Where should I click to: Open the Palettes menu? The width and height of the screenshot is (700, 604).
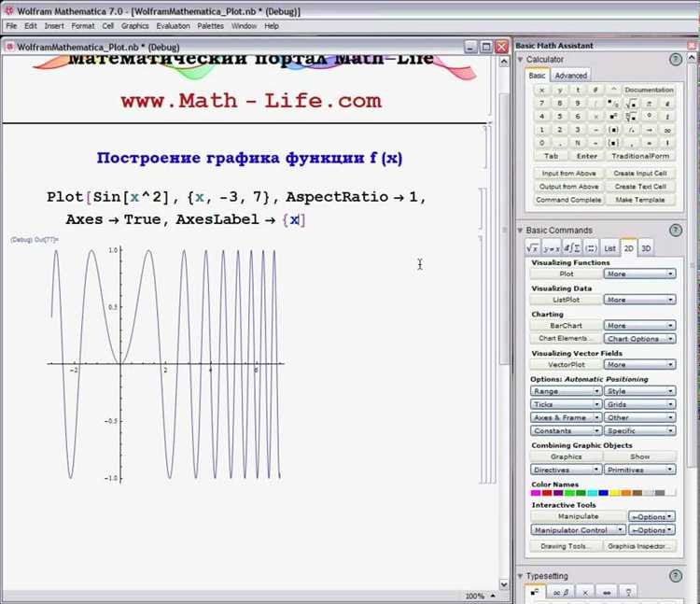coord(210,26)
